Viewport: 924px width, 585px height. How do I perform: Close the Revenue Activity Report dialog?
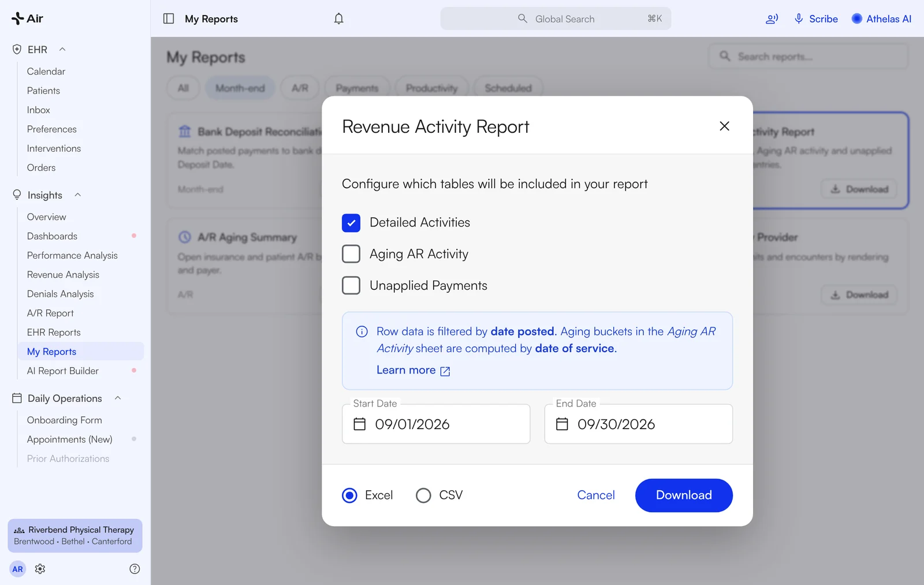pos(724,126)
